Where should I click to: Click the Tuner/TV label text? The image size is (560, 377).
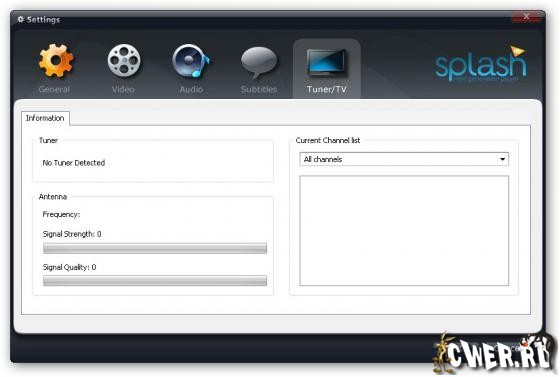[326, 89]
